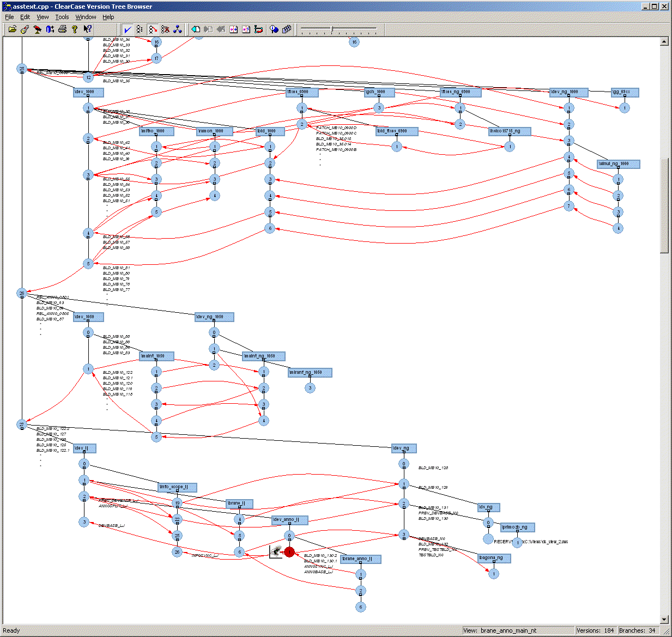Select the \dev_1000 branch label

[88, 92]
